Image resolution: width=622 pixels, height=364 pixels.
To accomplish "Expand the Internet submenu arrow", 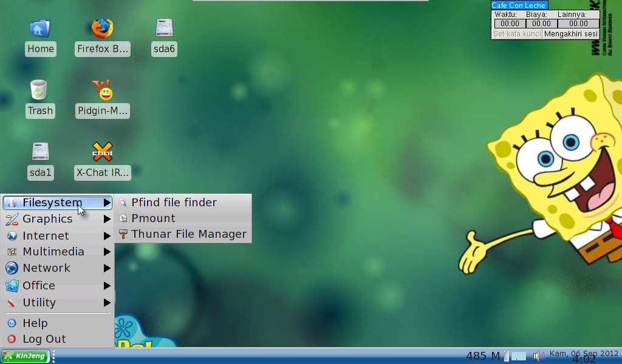I will click(x=107, y=236).
